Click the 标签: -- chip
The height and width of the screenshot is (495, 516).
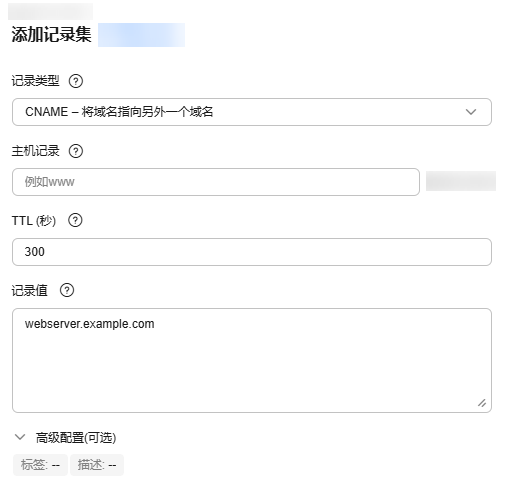(x=40, y=465)
